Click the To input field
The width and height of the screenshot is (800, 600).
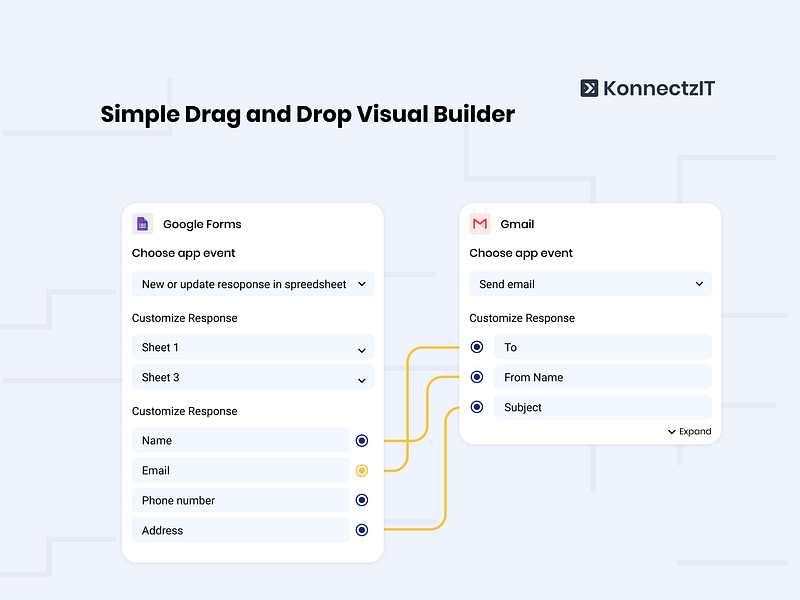click(603, 347)
